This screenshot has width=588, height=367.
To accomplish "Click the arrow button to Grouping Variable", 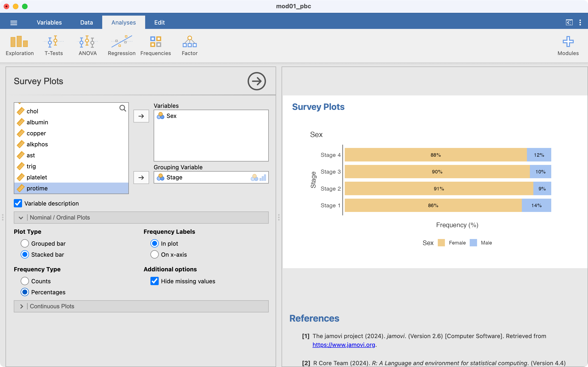I will tap(141, 178).
